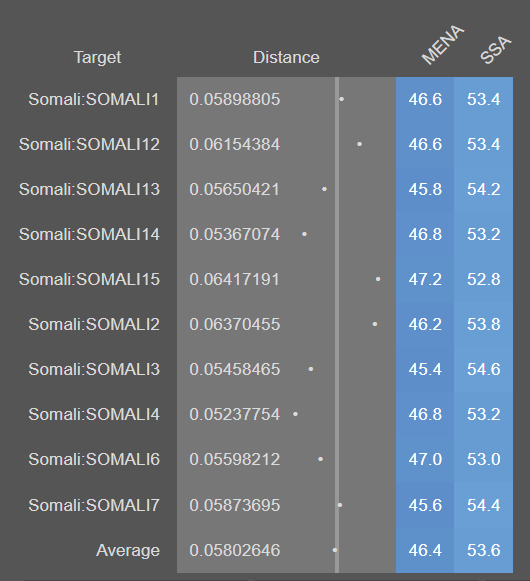Select the MENA column header
530x581 pixels.
click(443, 44)
